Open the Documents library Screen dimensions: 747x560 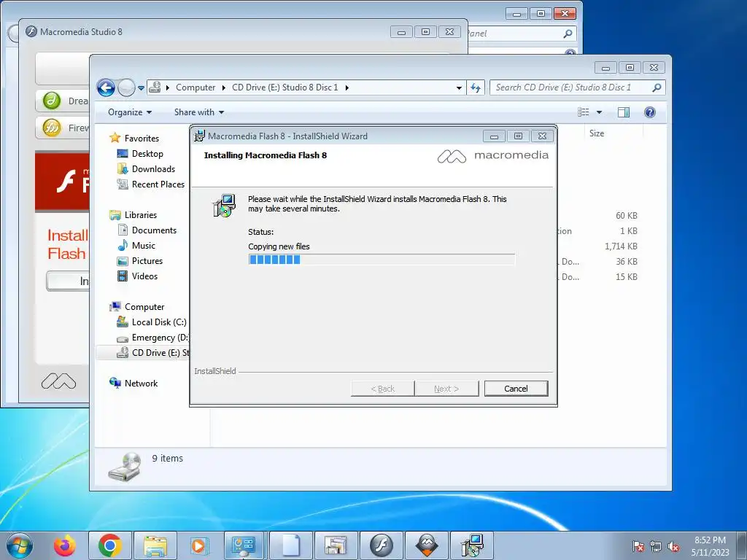(x=154, y=230)
